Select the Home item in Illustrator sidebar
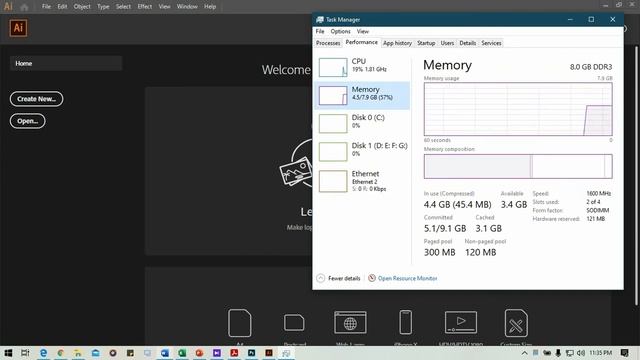Screen dimensions: 640x360 coord(66,63)
